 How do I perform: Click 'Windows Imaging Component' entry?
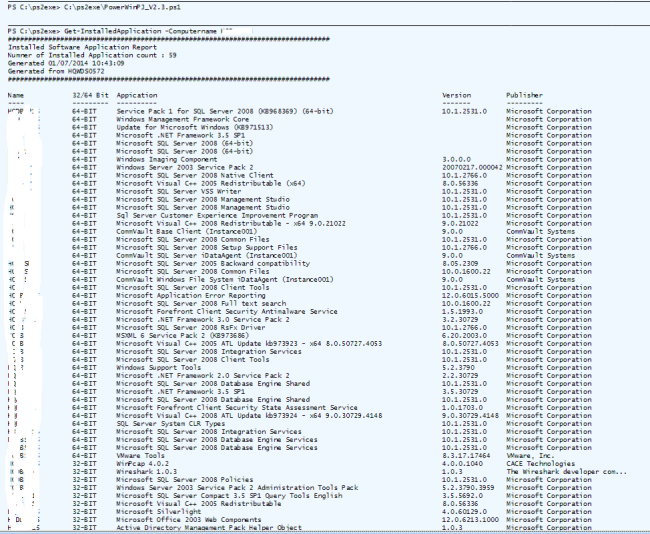167,159
